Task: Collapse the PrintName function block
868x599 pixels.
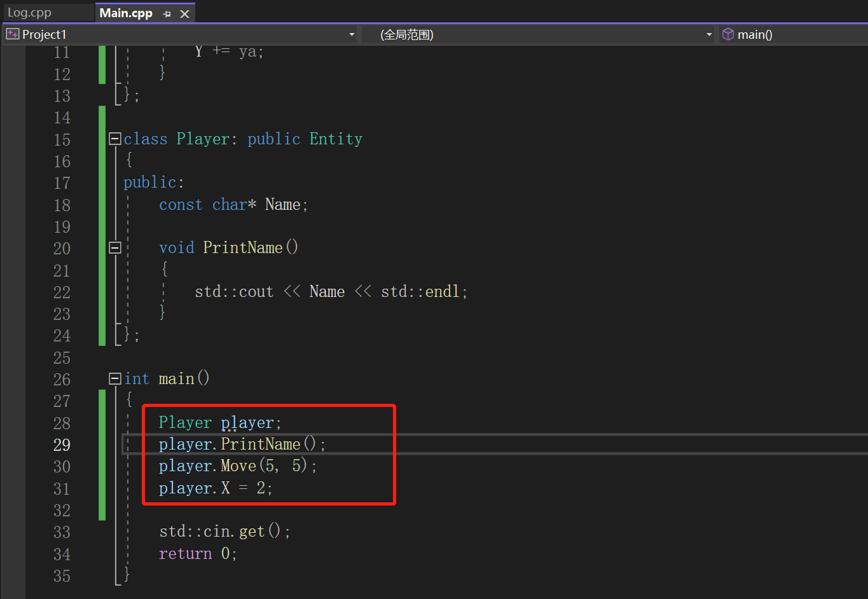Action: point(115,248)
